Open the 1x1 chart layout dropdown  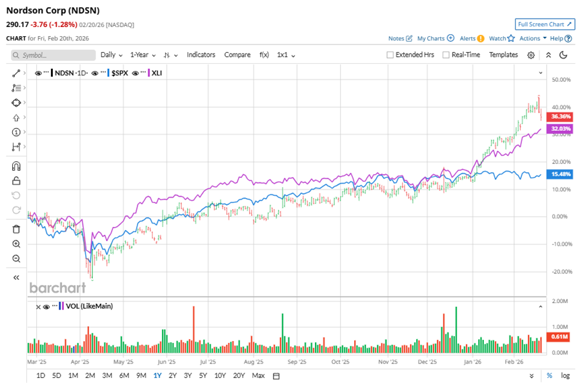point(284,55)
